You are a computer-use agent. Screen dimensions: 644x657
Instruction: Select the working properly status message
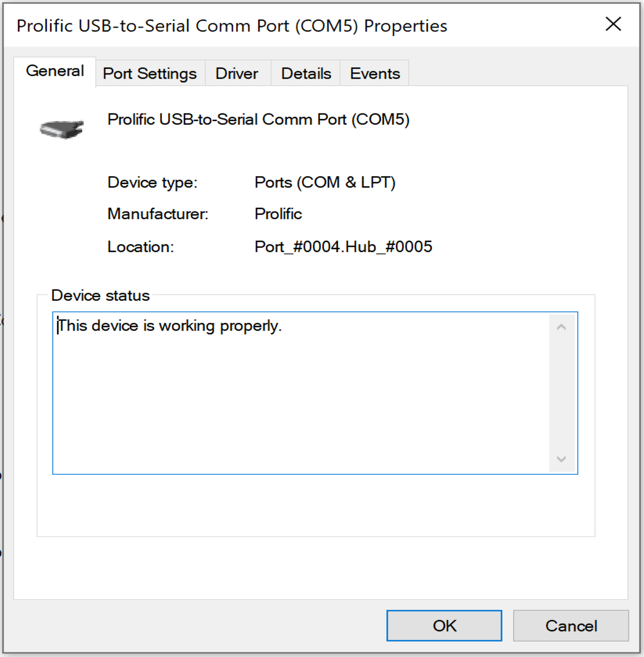pyautogui.click(x=170, y=325)
